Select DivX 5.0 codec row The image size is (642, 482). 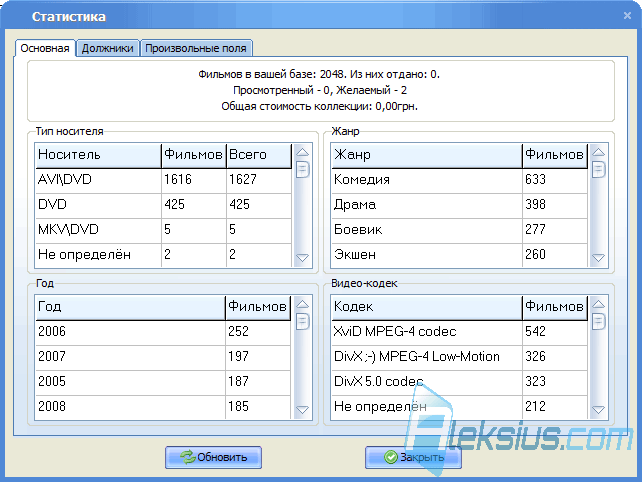click(x=459, y=382)
